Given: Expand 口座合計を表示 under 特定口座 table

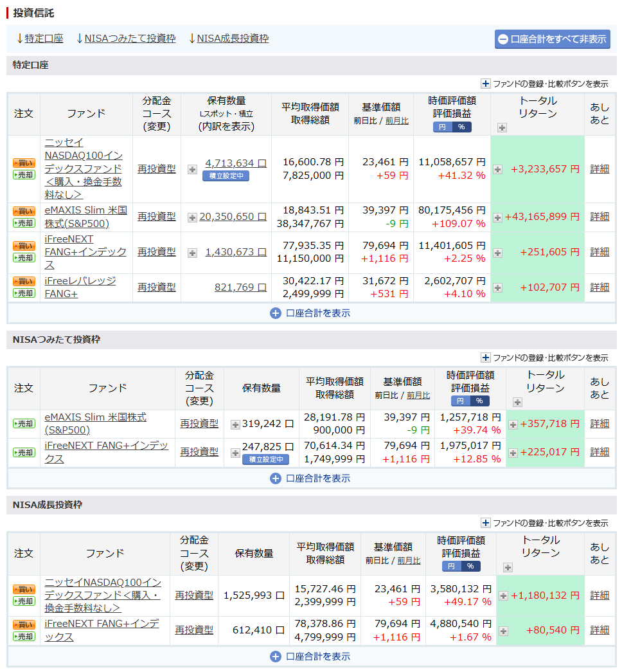Looking at the screenshot, I should click(x=311, y=313).
